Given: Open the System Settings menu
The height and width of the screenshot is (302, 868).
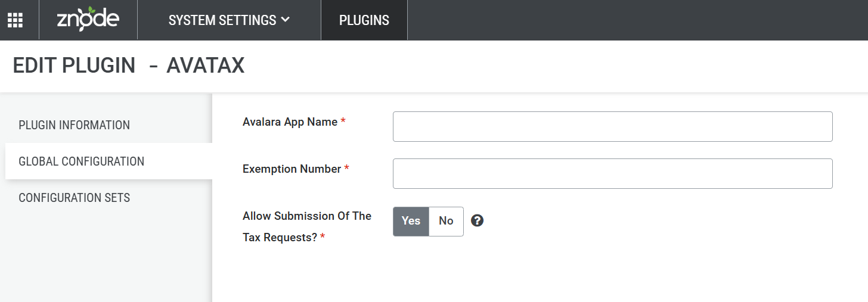Looking at the screenshot, I should (x=229, y=20).
